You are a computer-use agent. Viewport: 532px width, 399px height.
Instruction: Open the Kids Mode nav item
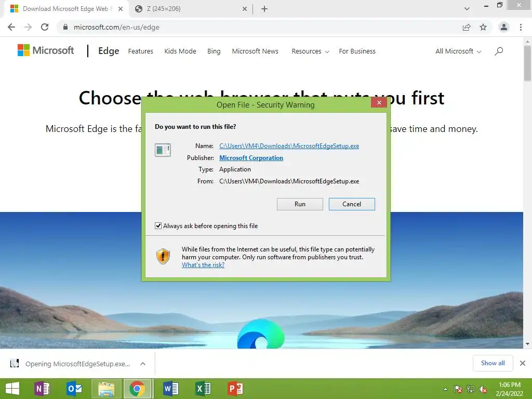coord(180,51)
